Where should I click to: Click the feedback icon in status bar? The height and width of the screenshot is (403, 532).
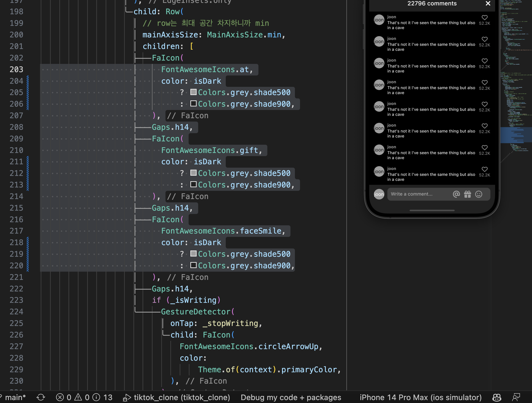point(516,397)
